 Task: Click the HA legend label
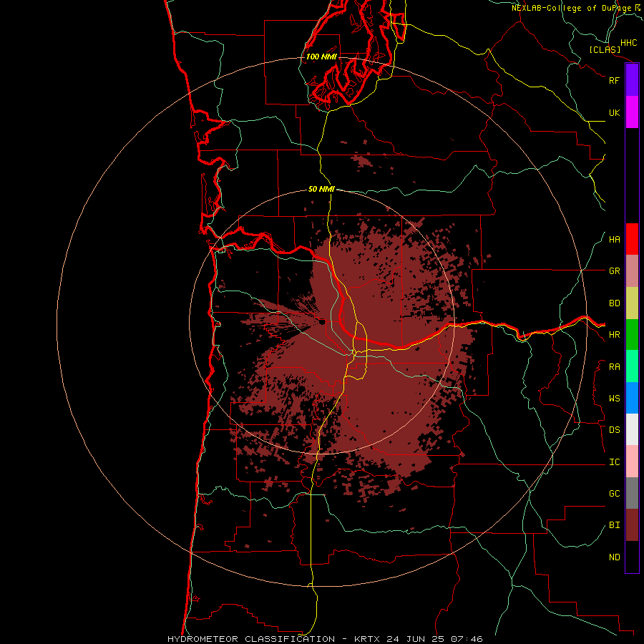pos(614,240)
